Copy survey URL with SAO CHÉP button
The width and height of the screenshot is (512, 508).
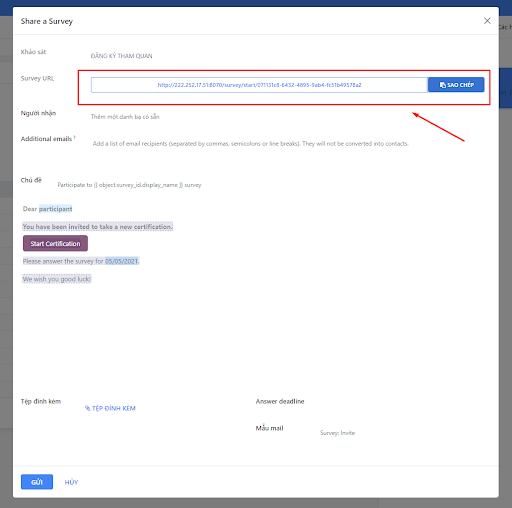tap(456, 85)
